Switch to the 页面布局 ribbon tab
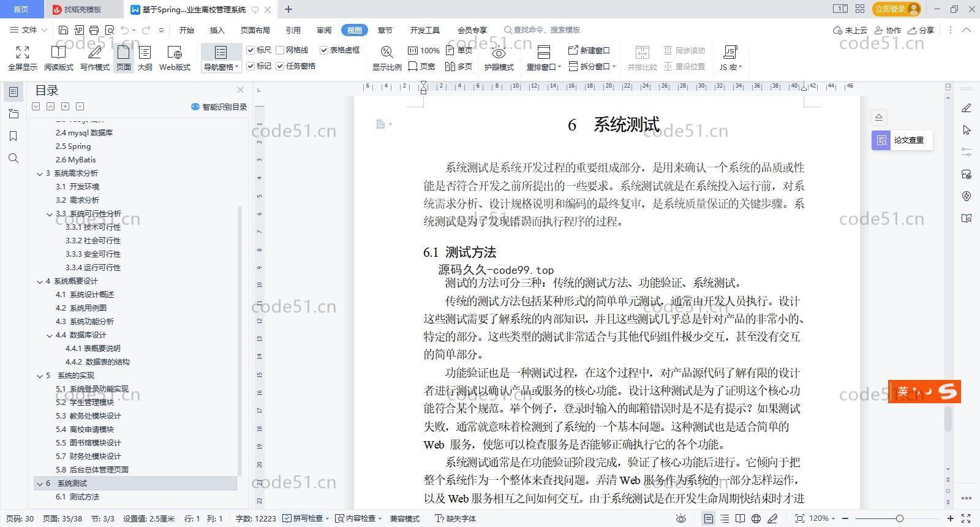This screenshot has height=527, width=980. click(x=255, y=30)
